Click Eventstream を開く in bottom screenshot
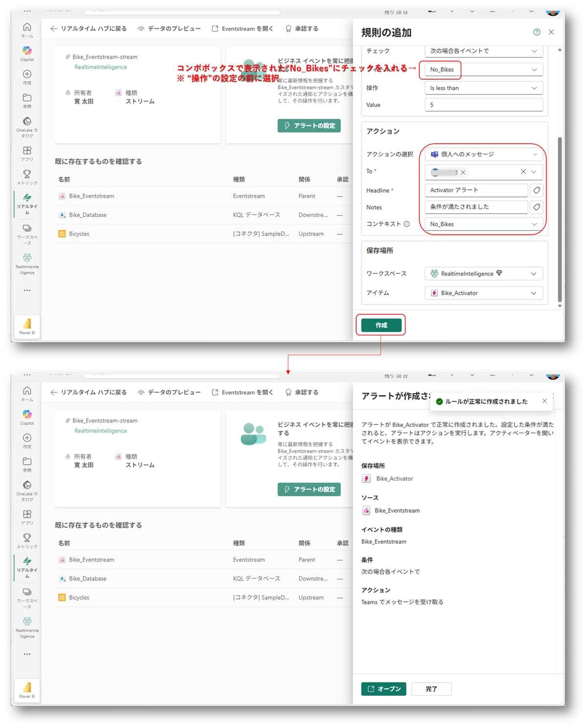This screenshot has height=728, width=587. (243, 393)
